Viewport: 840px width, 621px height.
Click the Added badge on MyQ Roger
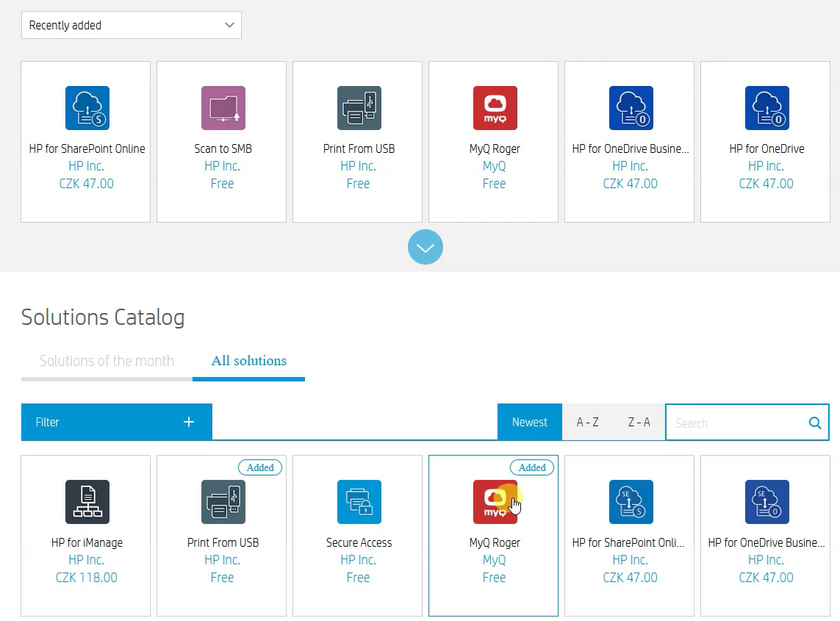[531, 467]
